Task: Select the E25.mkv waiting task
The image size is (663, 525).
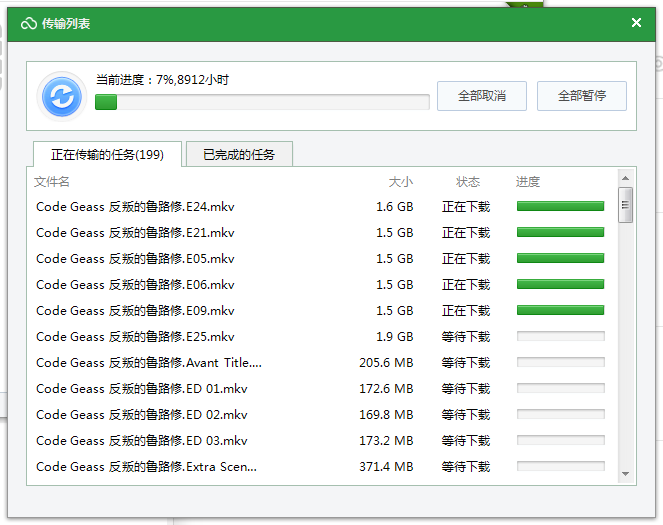Action: (x=135, y=337)
